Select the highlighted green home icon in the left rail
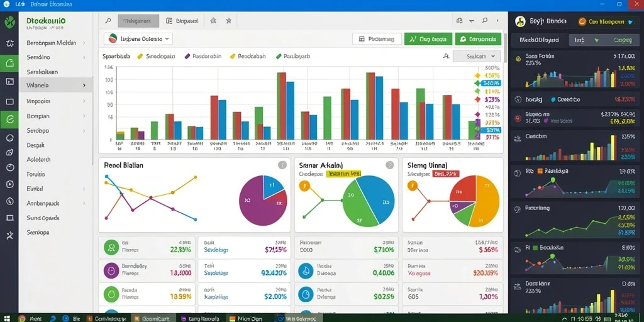Viewport: 644px width, 322px height. tap(9, 63)
